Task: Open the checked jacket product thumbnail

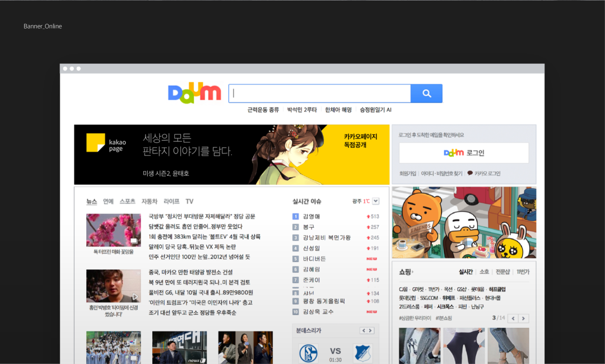Action: tap(420, 346)
